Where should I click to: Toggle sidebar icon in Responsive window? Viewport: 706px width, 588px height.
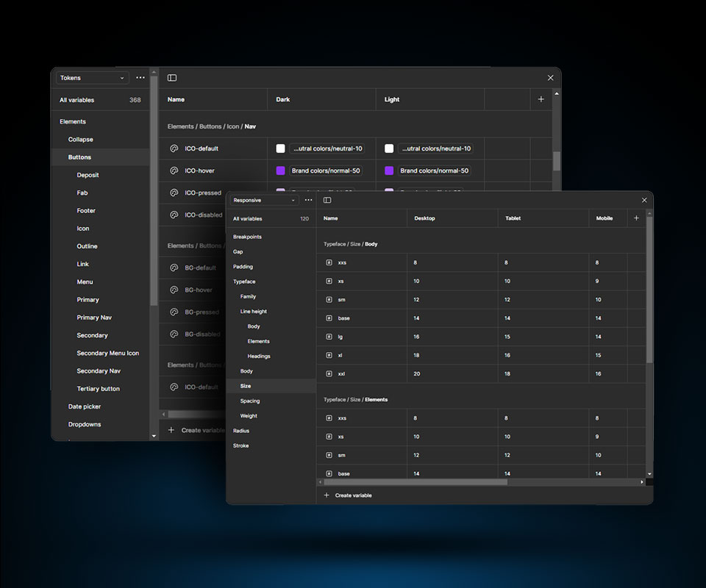[327, 200]
